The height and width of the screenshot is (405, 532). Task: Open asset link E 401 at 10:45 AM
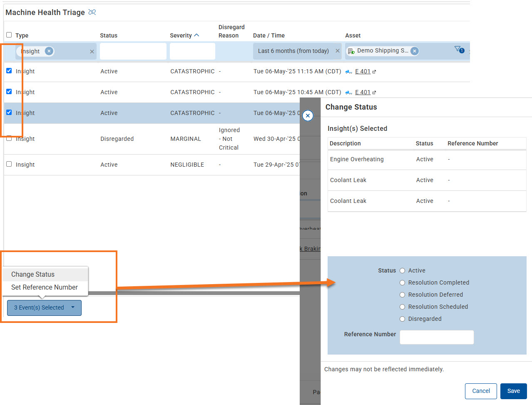[363, 92]
